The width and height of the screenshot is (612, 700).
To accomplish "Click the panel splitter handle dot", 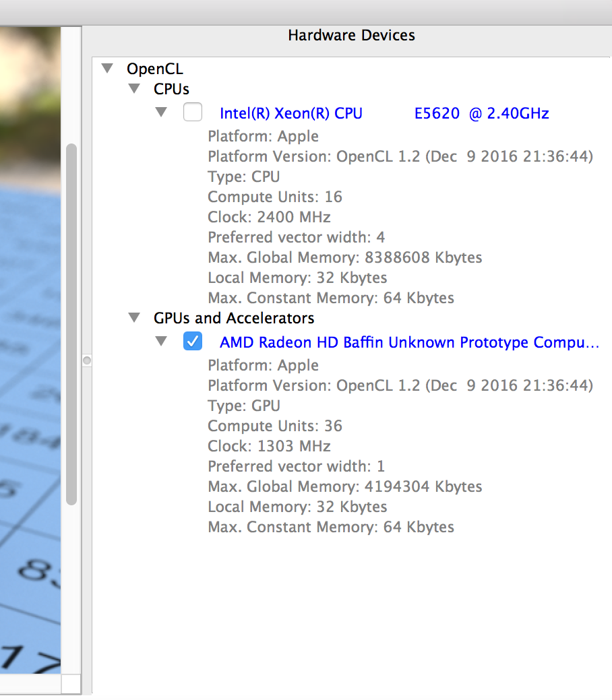I will (x=87, y=360).
